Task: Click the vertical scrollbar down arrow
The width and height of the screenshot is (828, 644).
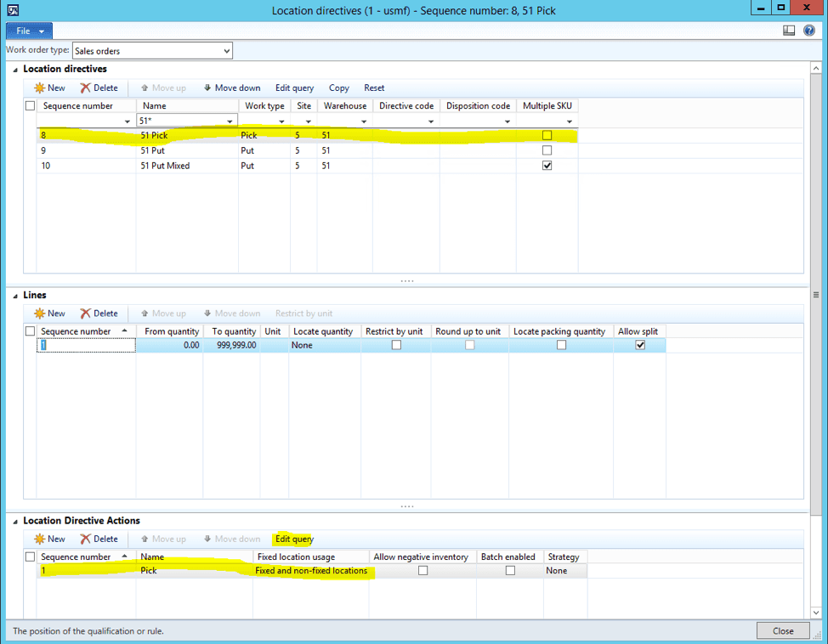Action: point(816,613)
